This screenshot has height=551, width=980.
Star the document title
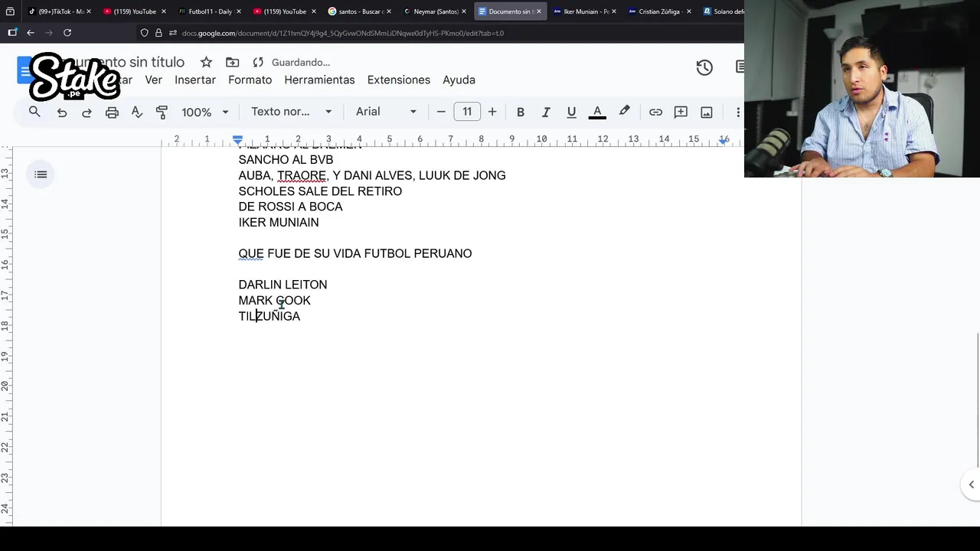(206, 62)
